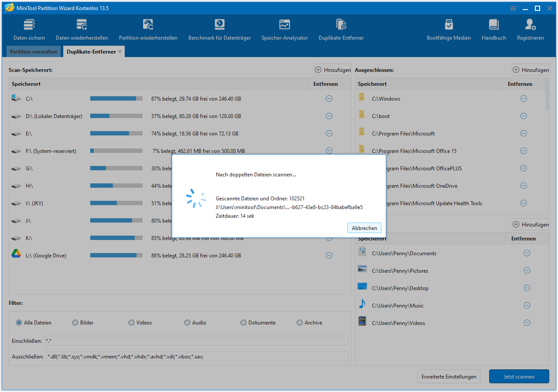Select Dokumente file type filter

tap(244, 323)
